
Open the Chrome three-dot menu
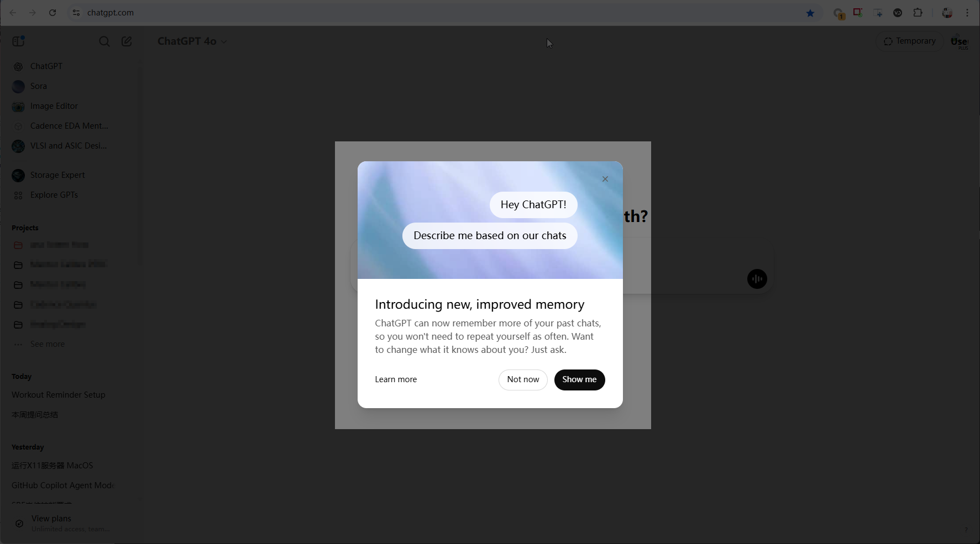click(x=967, y=13)
